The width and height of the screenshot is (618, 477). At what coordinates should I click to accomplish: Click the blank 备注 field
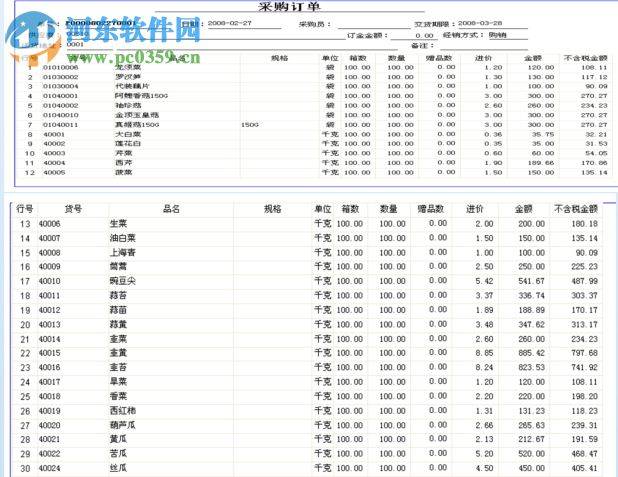coord(483,45)
